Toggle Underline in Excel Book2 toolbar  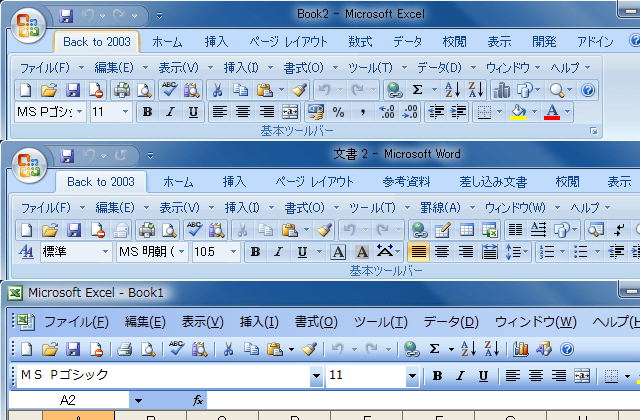coord(193,112)
